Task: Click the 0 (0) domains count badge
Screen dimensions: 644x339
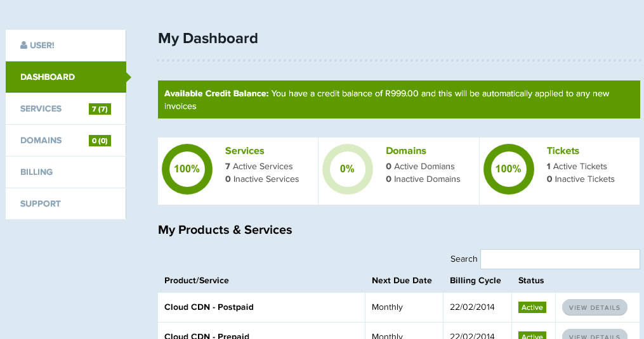Action: pyautogui.click(x=100, y=141)
